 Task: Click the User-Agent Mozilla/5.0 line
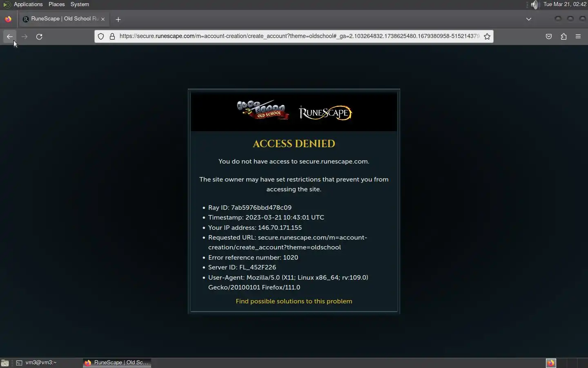(288, 283)
